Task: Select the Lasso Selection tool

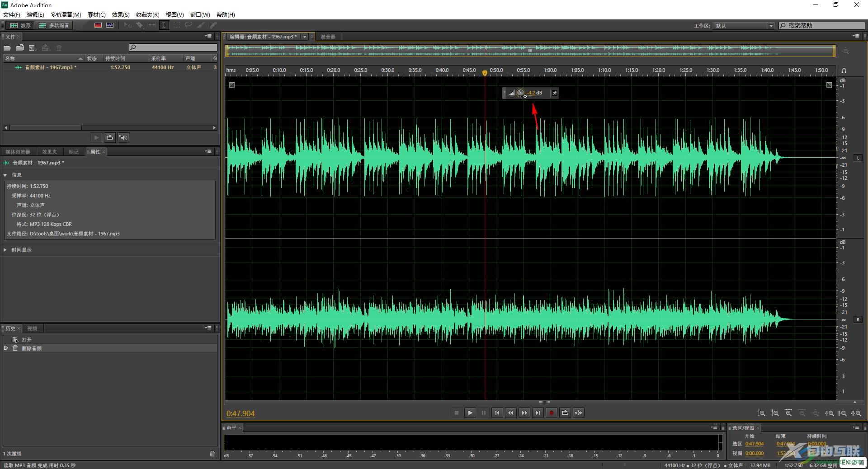Action: (x=189, y=25)
